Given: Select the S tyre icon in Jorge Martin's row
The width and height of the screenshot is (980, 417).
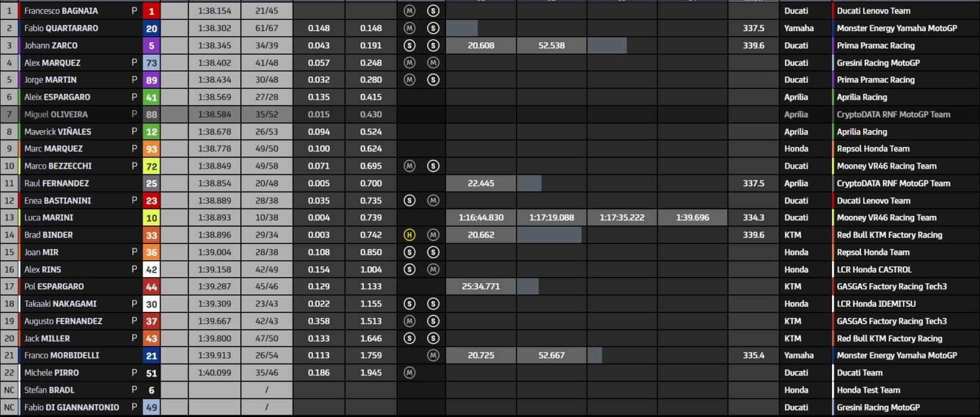Looking at the screenshot, I should point(433,80).
